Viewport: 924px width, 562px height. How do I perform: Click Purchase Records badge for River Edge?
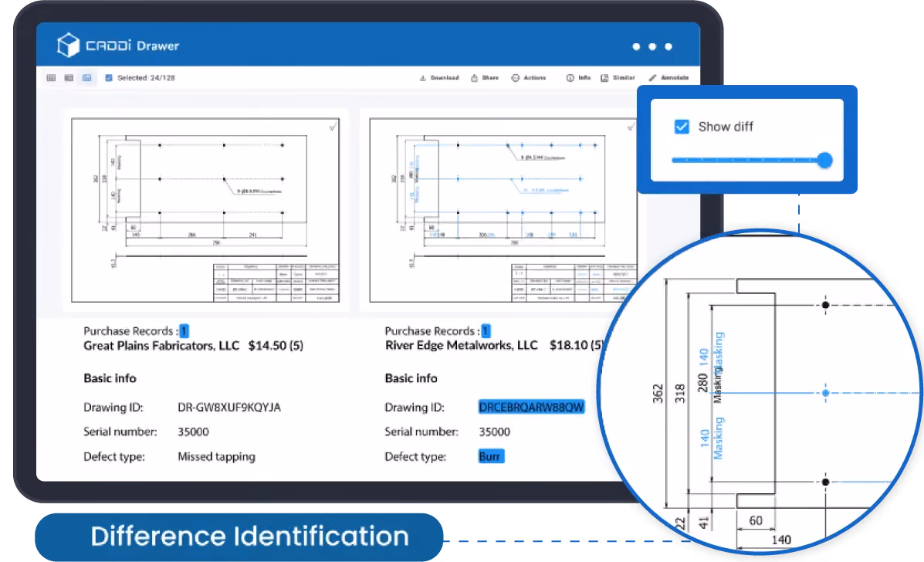486,331
